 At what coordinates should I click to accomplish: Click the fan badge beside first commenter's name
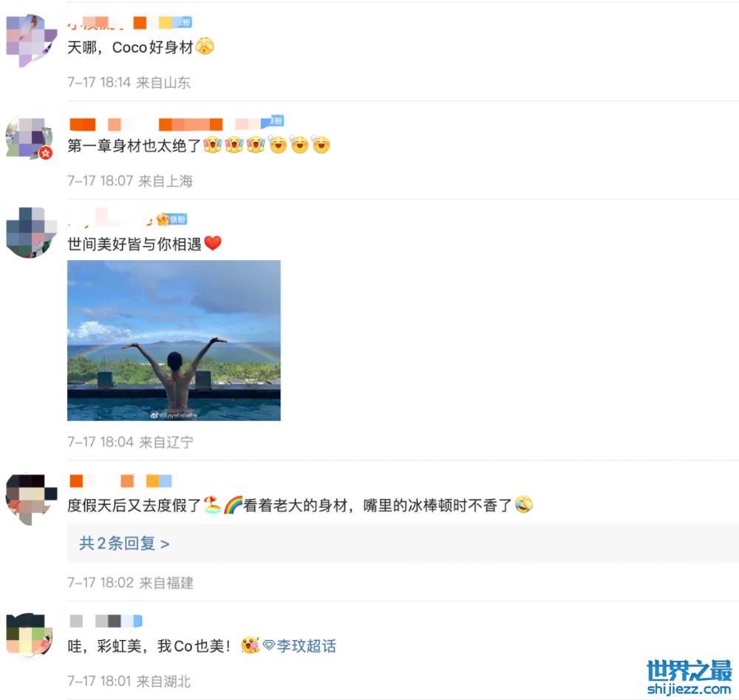click(182, 22)
